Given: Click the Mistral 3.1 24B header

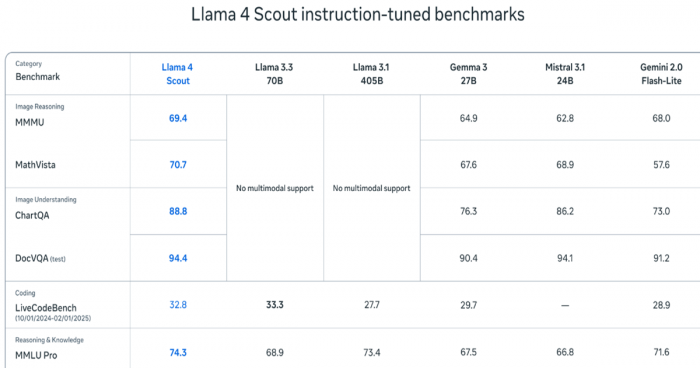Looking at the screenshot, I should 565,74.
